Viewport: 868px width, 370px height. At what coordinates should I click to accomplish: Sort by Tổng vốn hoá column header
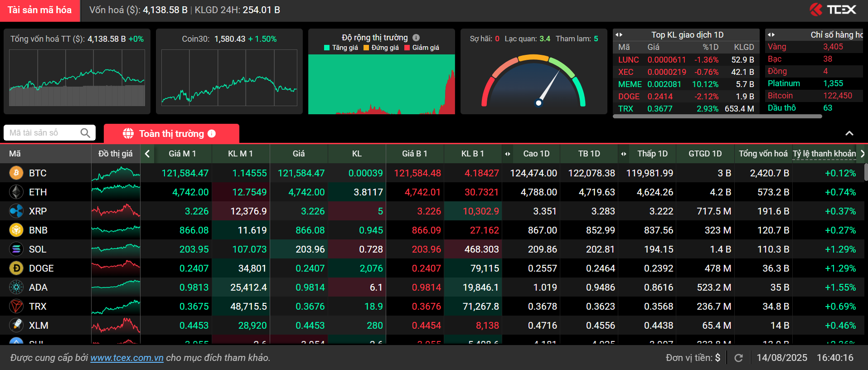pos(763,154)
